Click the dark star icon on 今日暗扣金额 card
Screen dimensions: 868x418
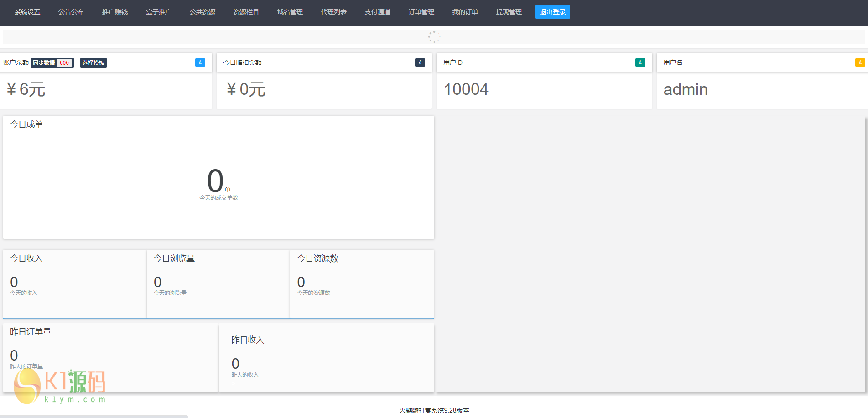point(420,62)
